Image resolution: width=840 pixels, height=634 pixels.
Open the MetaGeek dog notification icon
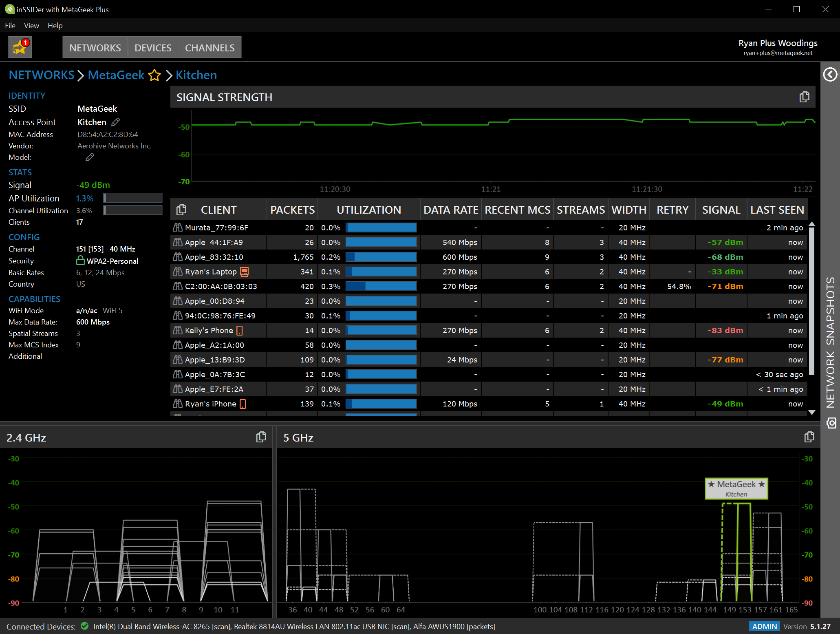pyautogui.click(x=19, y=47)
